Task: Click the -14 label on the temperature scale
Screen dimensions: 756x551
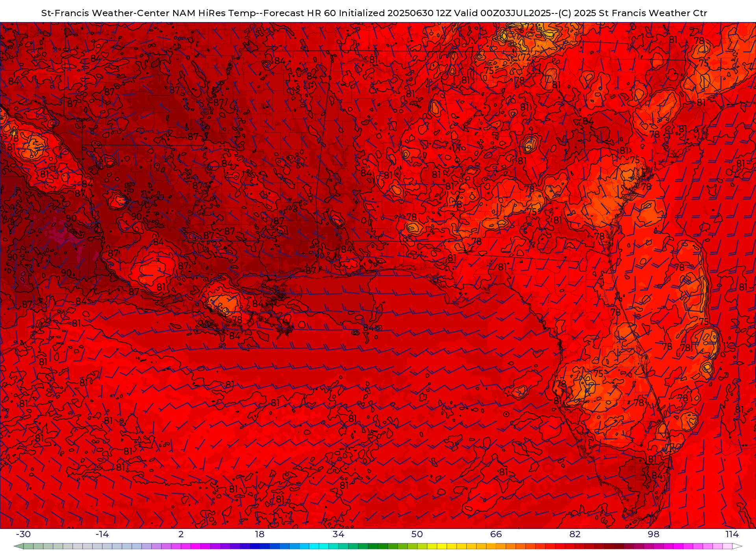Action: point(102,534)
